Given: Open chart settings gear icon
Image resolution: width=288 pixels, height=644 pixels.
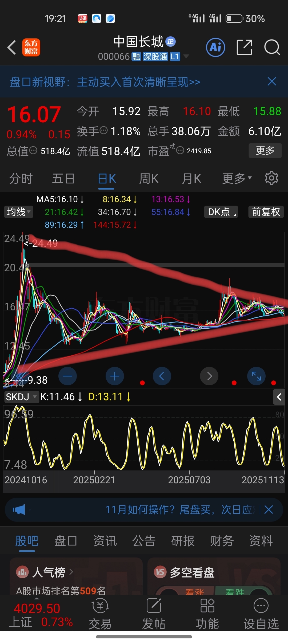Looking at the screenshot, I should click(x=271, y=178).
